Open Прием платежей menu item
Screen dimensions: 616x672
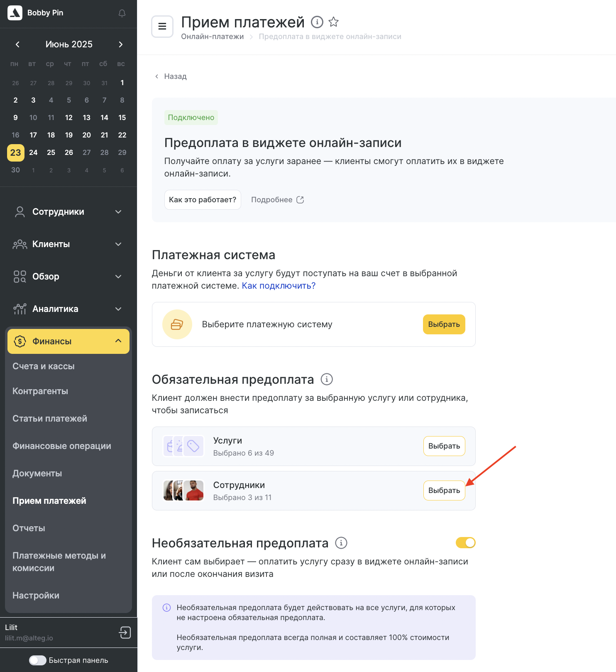[x=49, y=501]
